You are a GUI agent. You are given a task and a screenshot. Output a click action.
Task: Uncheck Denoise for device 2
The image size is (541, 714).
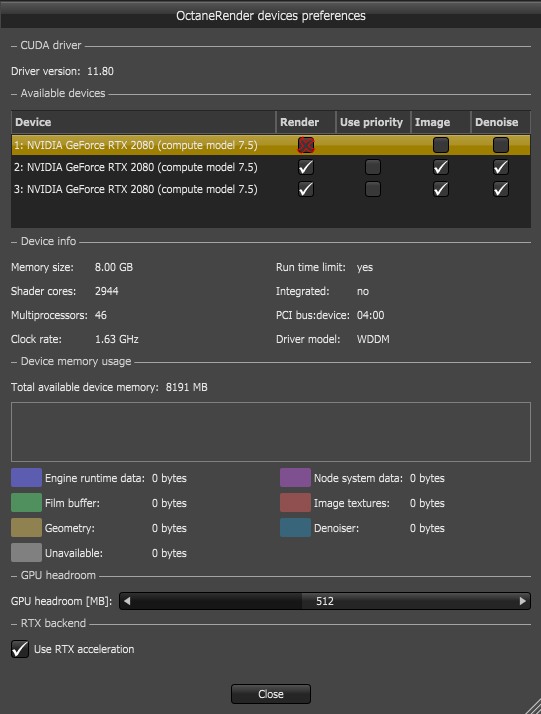pyautogui.click(x=500, y=167)
